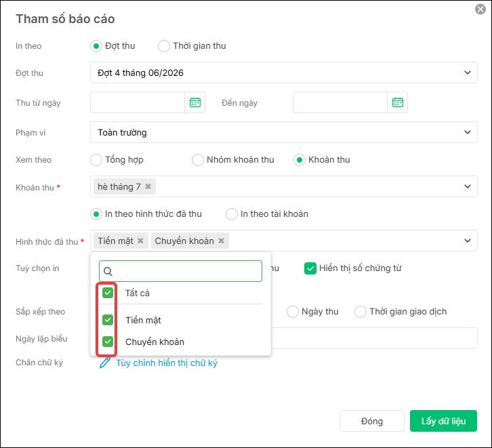
Task: Uncheck 'Chuyển khoản' in dropdown list
Action: click(108, 342)
